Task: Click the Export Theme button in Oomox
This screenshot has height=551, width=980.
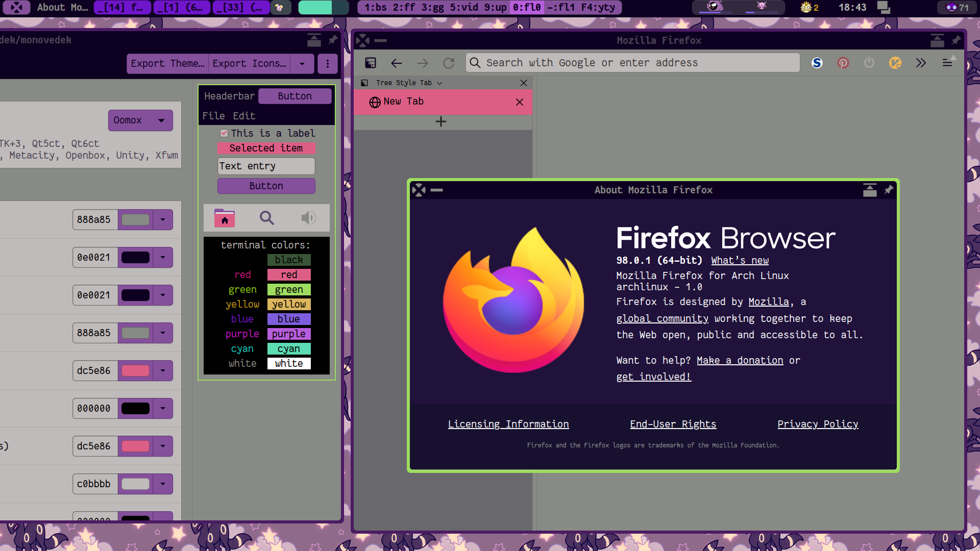Action: pyautogui.click(x=167, y=63)
